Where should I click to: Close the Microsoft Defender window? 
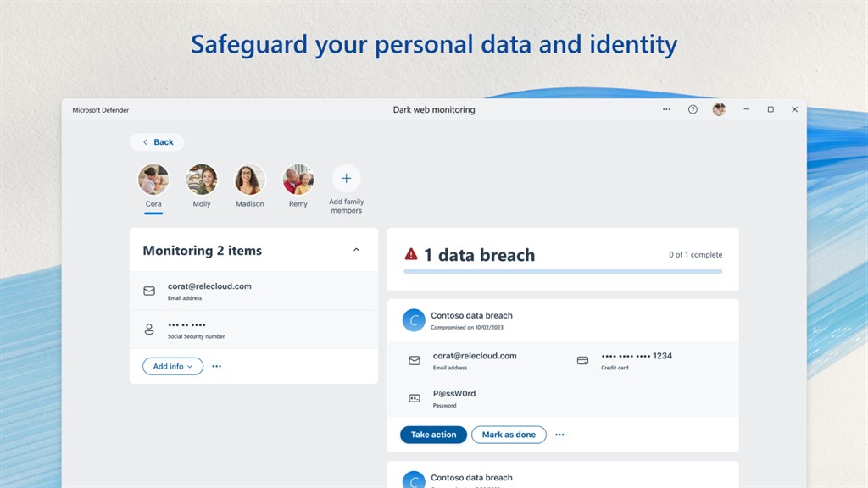[x=794, y=109]
